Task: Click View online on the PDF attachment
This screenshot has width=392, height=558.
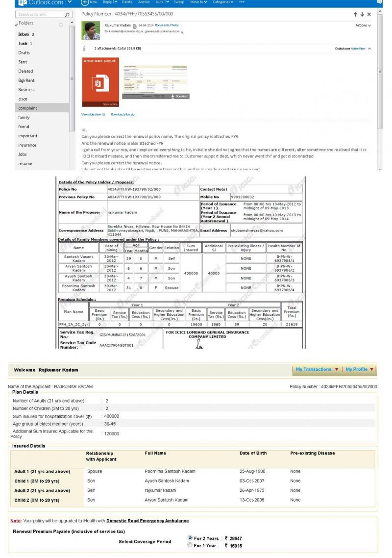Action: [x=110, y=104]
